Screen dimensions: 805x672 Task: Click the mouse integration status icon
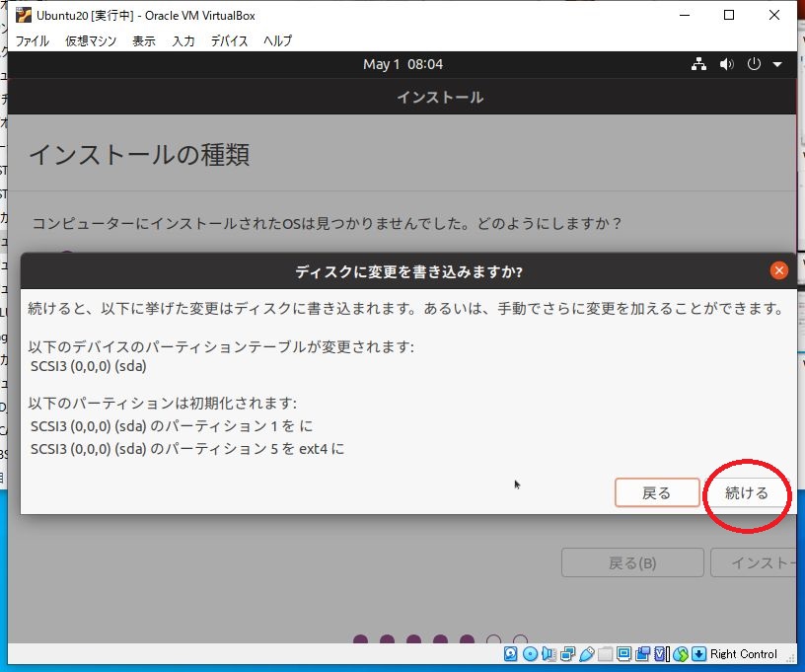click(x=681, y=653)
